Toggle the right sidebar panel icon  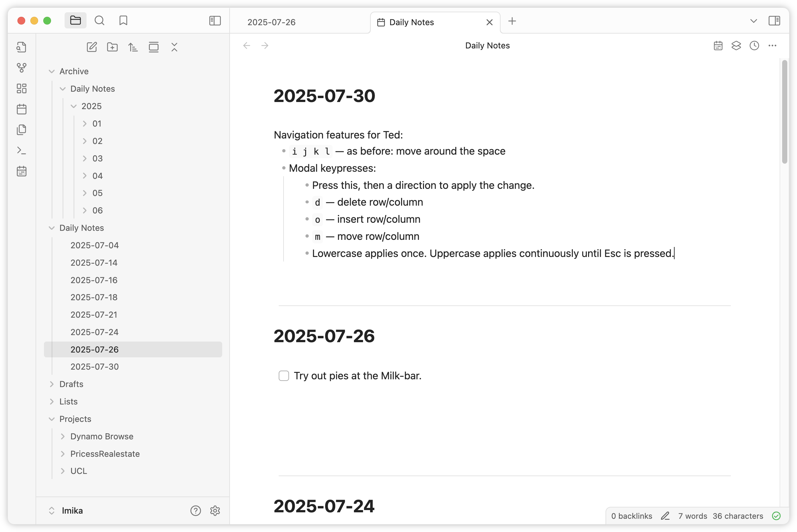point(774,21)
